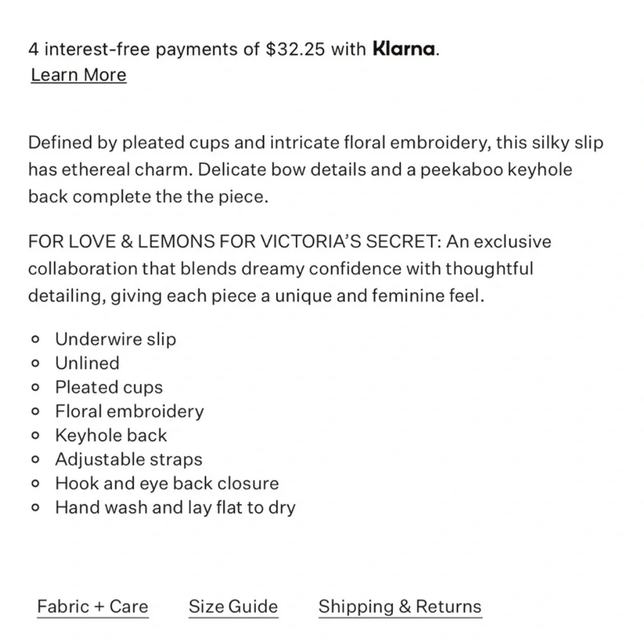Screen dimensions: 644x644
Task: Click the Adjustable straps list item
Action: pos(129,460)
